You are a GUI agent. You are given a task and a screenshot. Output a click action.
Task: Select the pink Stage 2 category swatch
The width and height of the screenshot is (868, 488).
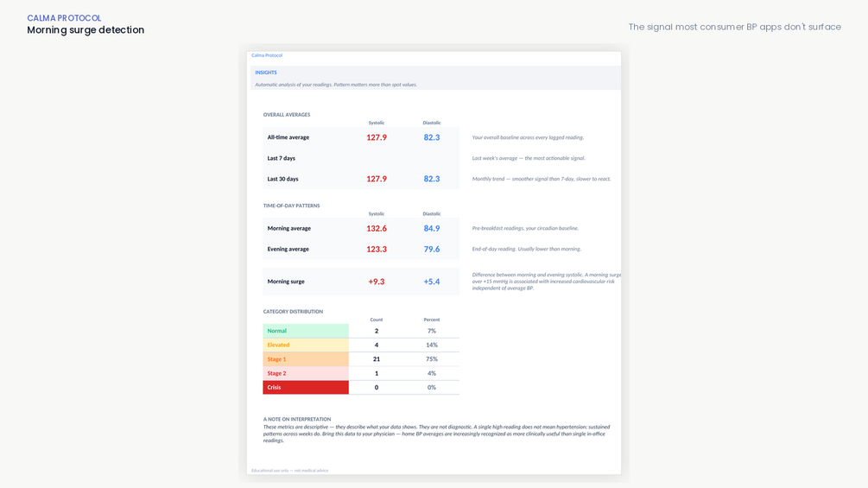tap(306, 373)
